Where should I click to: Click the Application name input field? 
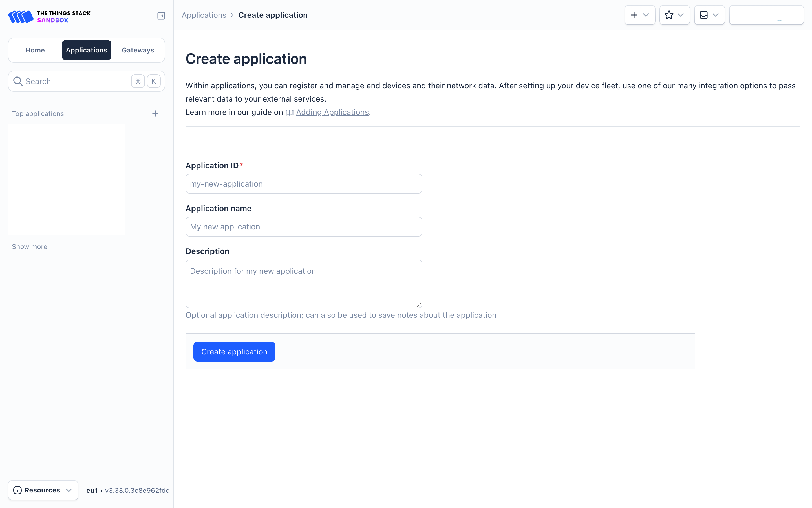pos(304,227)
